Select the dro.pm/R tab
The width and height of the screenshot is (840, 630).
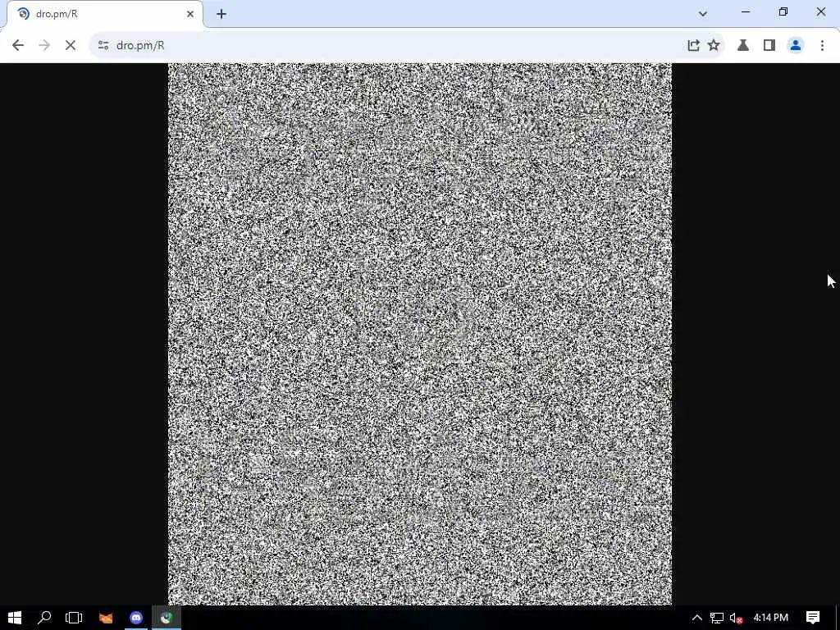pyautogui.click(x=105, y=14)
